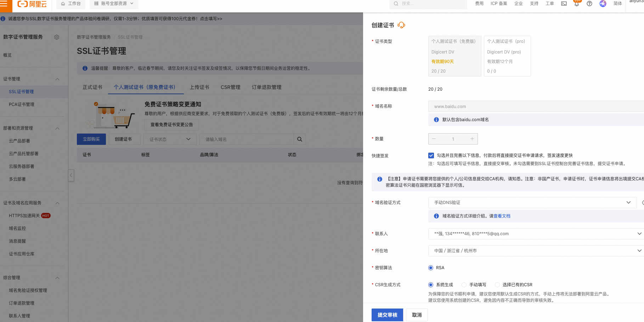This screenshot has height=322, width=644.
Task: Open SSL证书管理 in the sidebar
Action: click(x=21, y=92)
